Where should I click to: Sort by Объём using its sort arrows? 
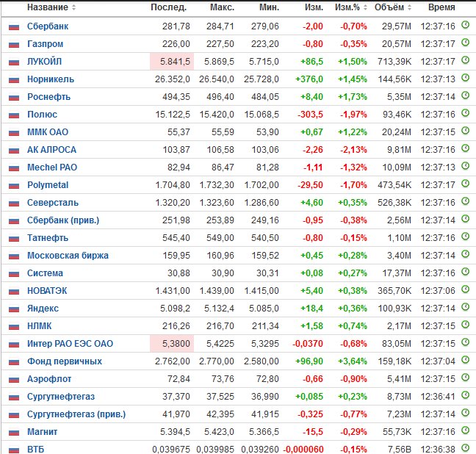(x=409, y=7)
